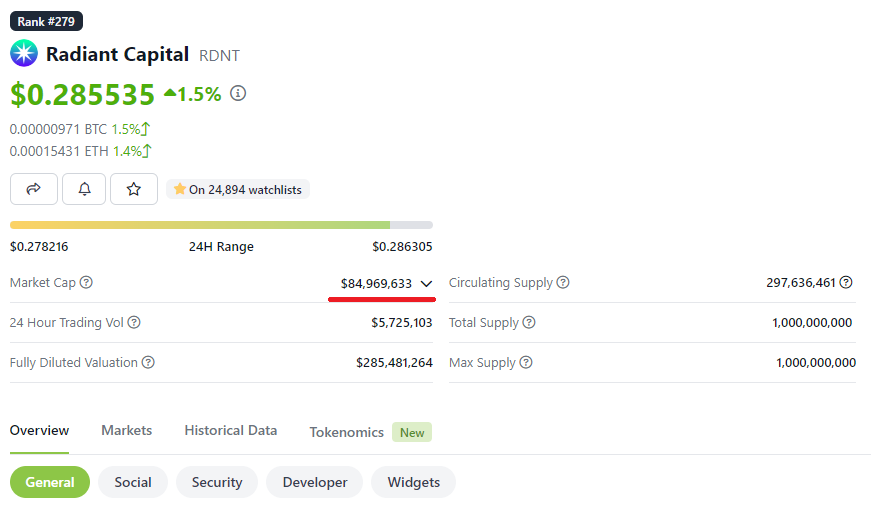Click the RDNT ticker symbol
871x519 pixels.
click(x=219, y=56)
